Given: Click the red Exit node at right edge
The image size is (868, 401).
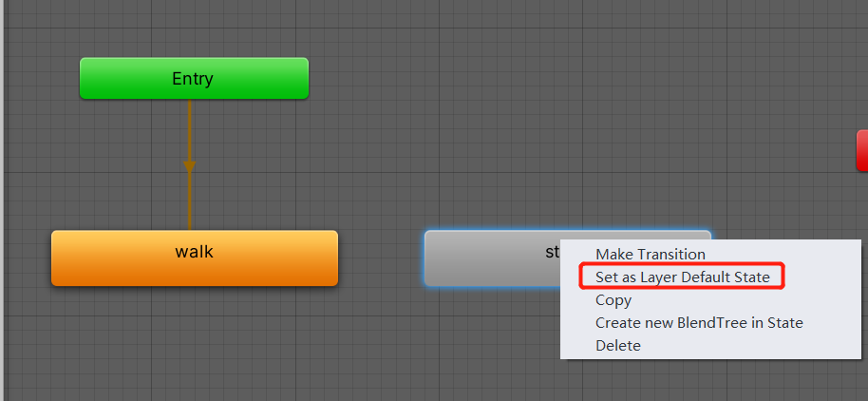Looking at the screenshot, I should (x=862, y=150).
